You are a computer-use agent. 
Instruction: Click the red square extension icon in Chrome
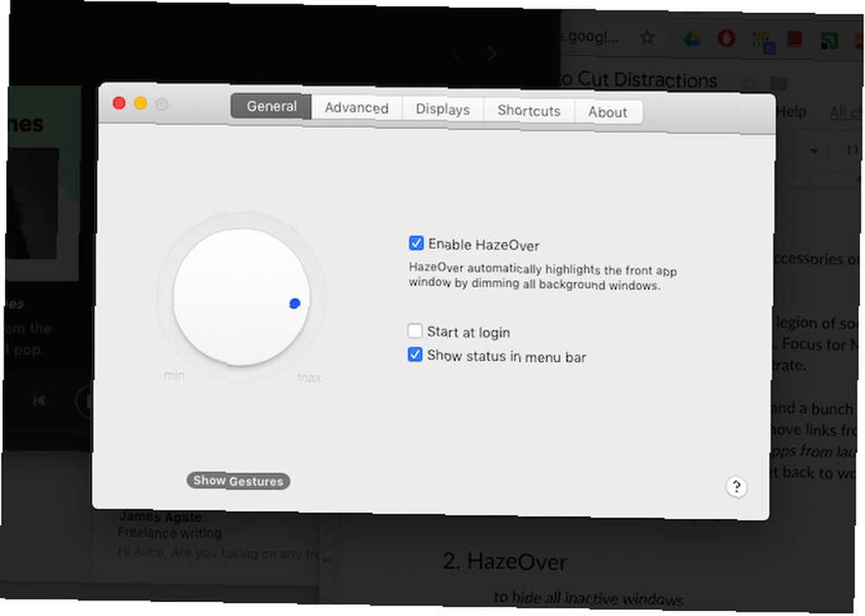(795, 39)
